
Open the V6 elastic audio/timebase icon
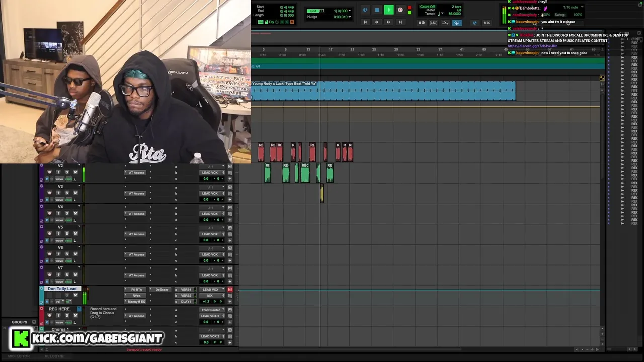coord(47,261)
